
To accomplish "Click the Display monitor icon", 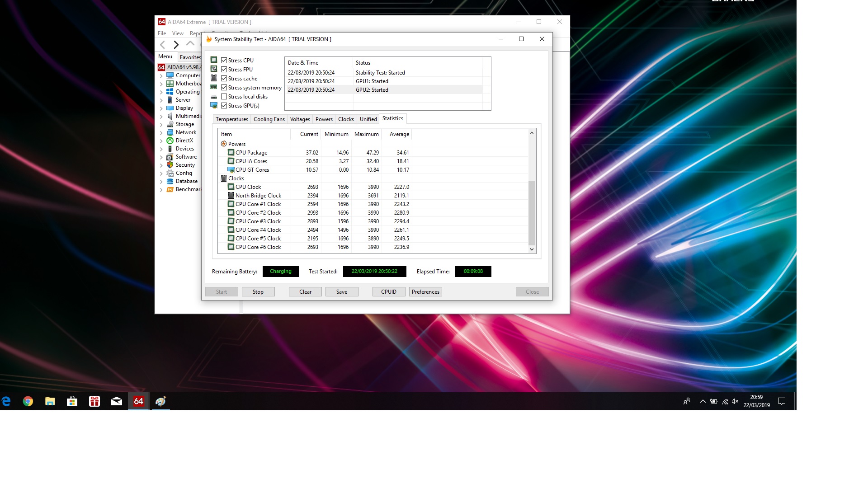I will coord(170,108).
